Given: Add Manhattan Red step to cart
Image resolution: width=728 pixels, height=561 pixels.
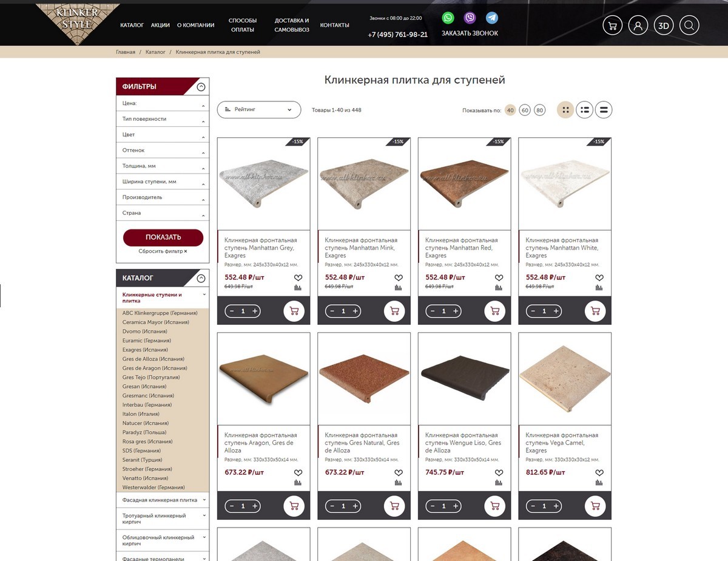Looking at the screenshot, I should tap(495, 311).
